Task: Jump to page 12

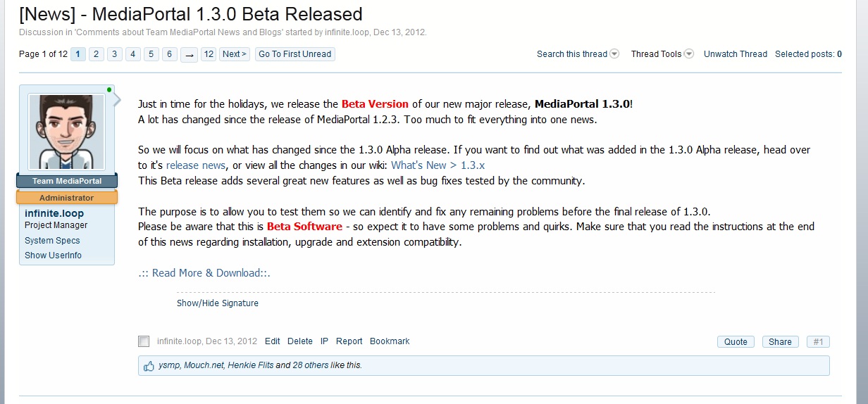Action: (208, 54)
